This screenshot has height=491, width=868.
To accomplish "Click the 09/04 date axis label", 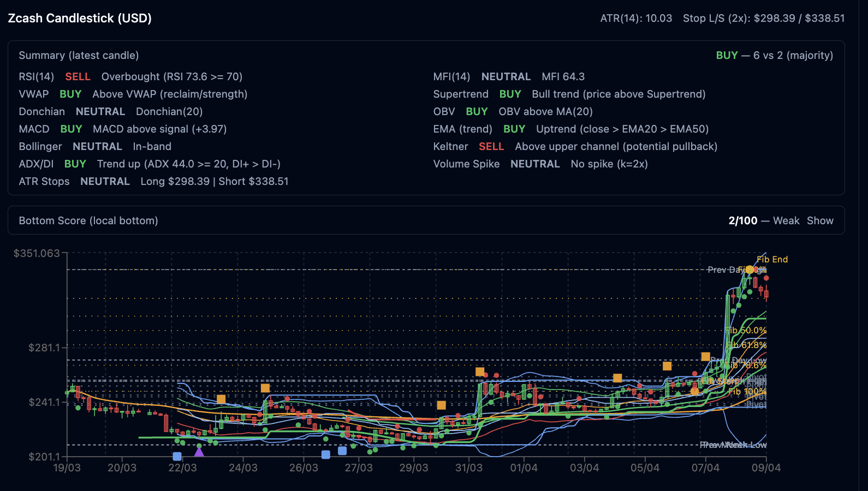I will [765, 468].
